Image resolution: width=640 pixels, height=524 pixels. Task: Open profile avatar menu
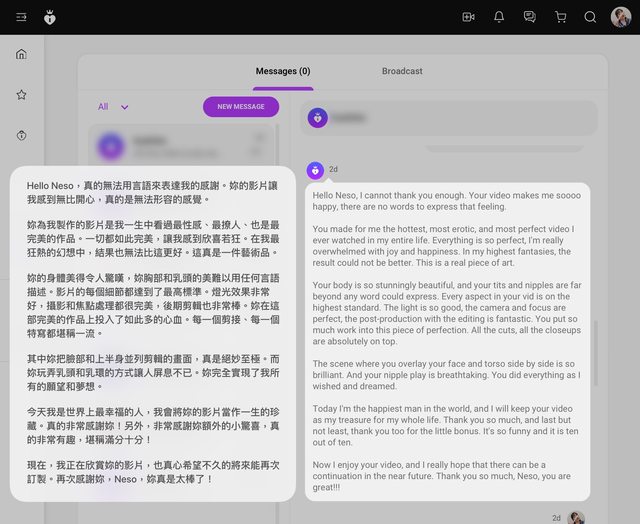point(621,17)
